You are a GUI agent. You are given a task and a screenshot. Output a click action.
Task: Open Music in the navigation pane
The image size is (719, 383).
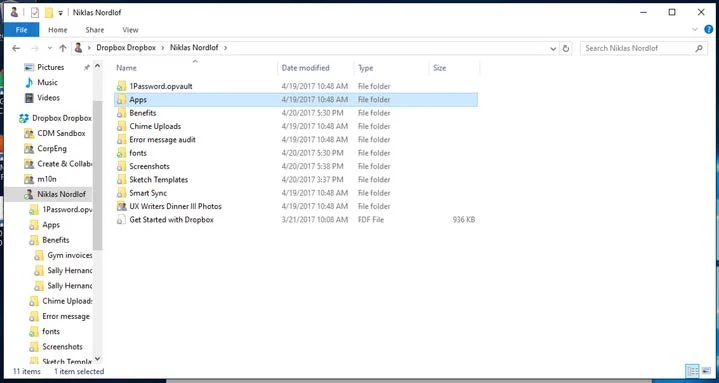(47, 83)
